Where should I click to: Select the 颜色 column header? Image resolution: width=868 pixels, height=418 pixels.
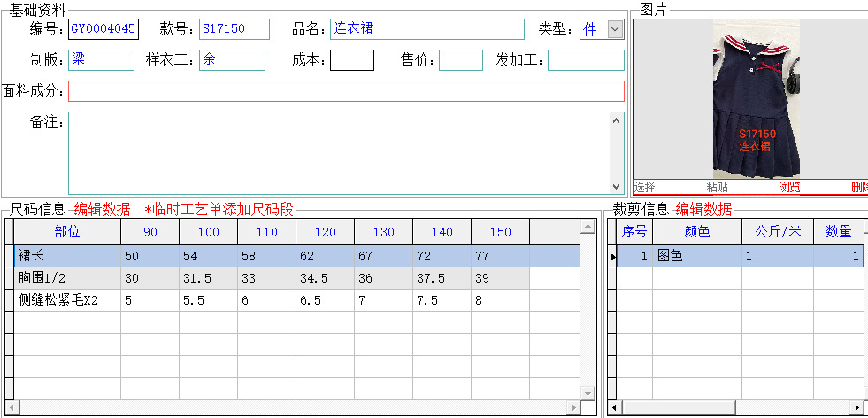(697, 232)
